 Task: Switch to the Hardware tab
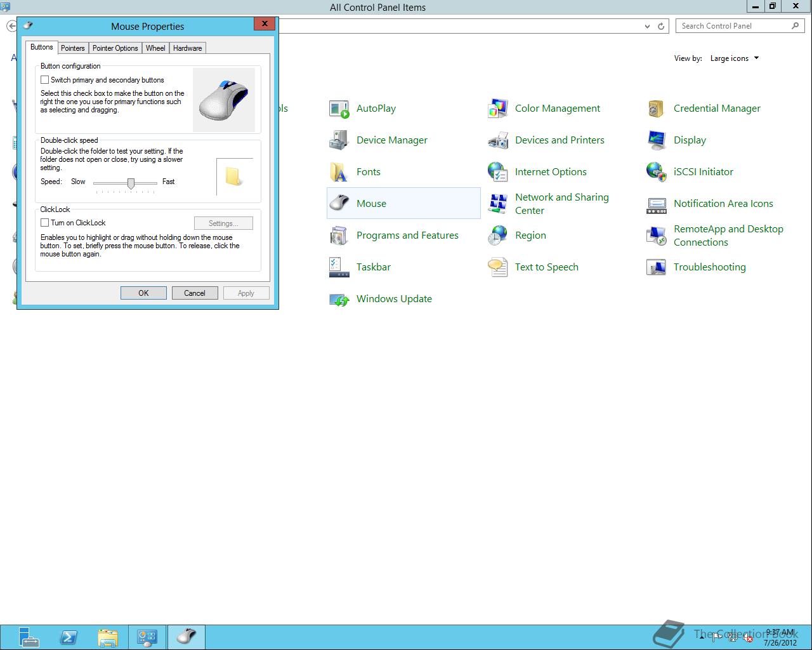(x=188, y=48)
